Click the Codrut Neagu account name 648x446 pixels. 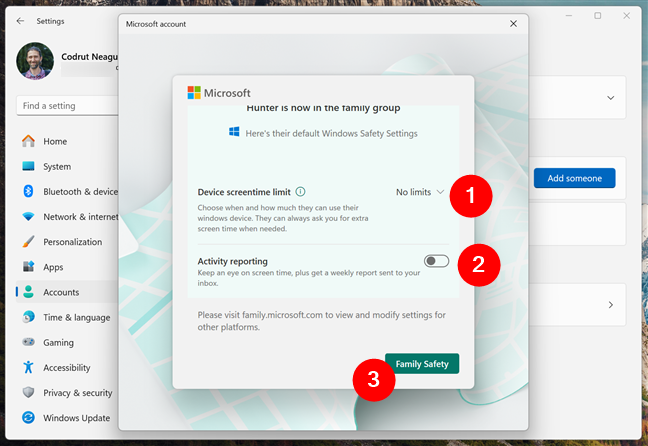pos(89,57)
